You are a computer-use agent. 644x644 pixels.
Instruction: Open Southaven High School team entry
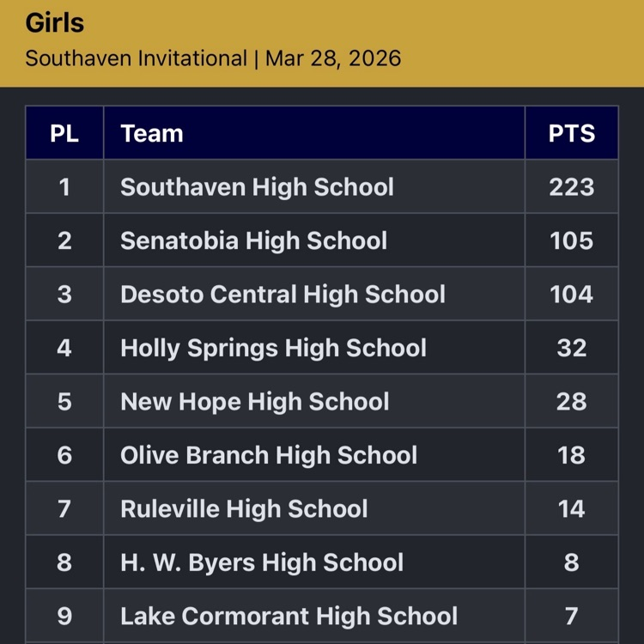click(257, 187)
